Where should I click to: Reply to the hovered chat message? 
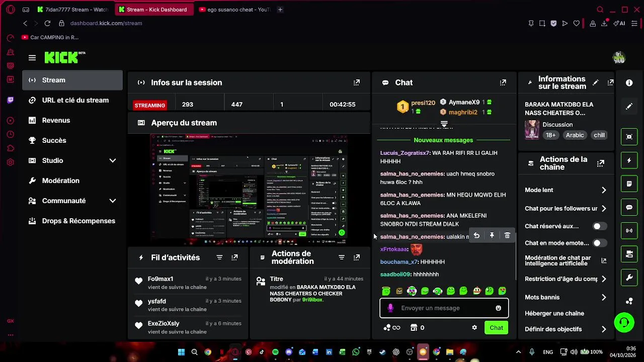pyautogui.click(x=476, y=235)
